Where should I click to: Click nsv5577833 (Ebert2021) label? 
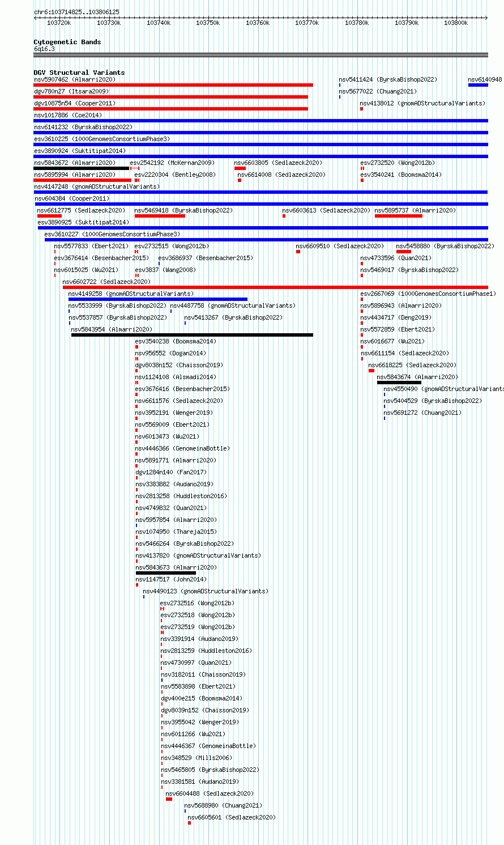92,247
